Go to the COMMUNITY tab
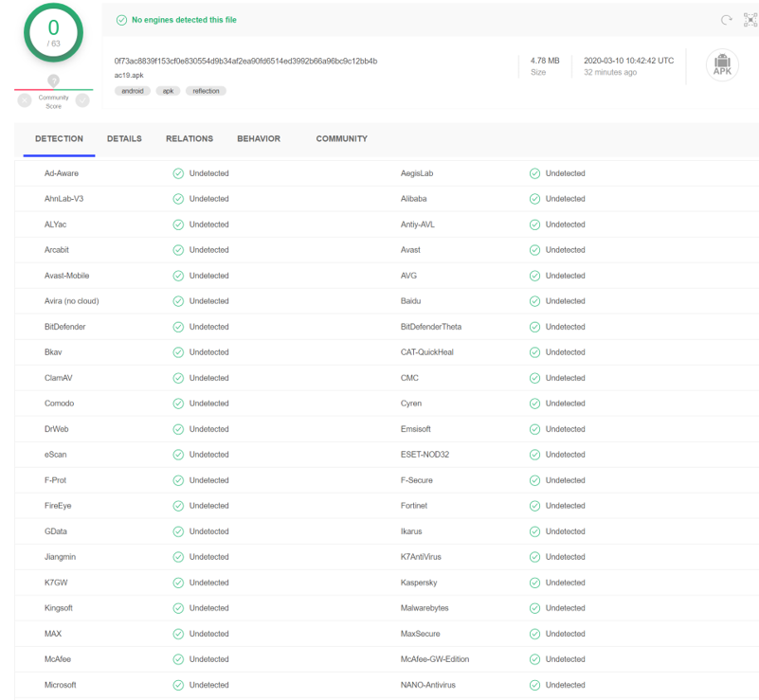759x700 pixels. [x=342, y=139]
